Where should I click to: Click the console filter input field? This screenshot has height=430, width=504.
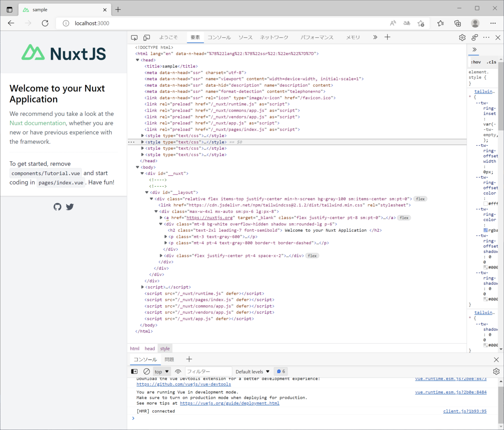[208, 371]
